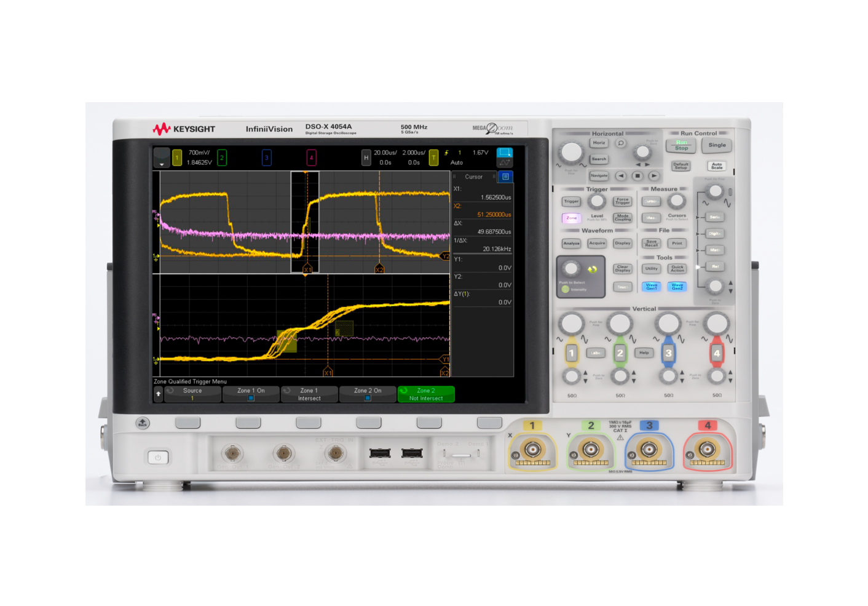Tap the X2 cursor marker on the waveform
The height and width of the screenshot is (606, 868).
[379, 269]
